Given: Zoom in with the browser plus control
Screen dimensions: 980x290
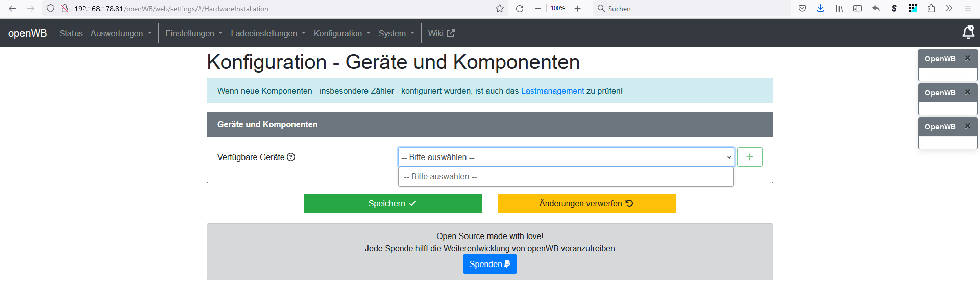Looking at the screenshot, I should [577, 9].
